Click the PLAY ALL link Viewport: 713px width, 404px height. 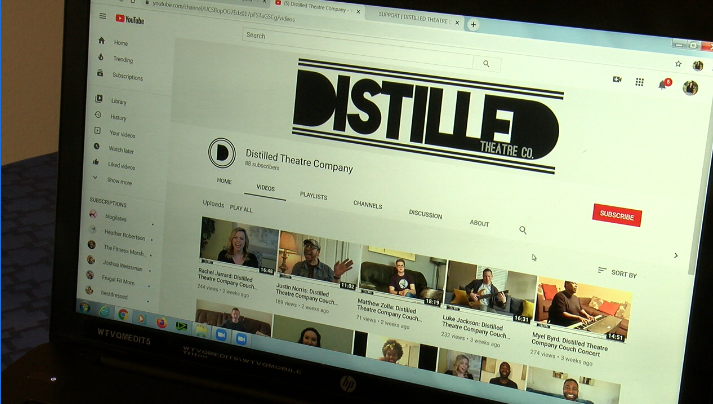(x=241, y=208)
